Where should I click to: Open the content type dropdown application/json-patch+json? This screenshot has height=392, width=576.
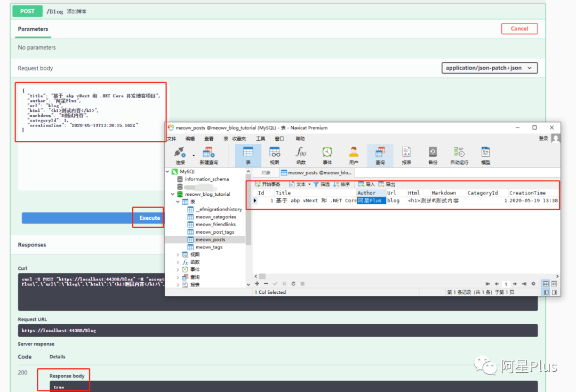(x=489, y=68)
